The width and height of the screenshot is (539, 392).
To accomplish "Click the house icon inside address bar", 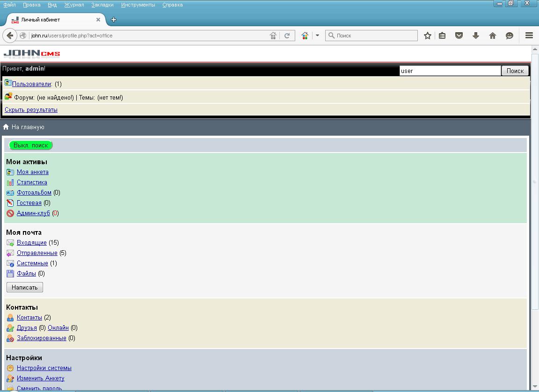I will [273, 36].
